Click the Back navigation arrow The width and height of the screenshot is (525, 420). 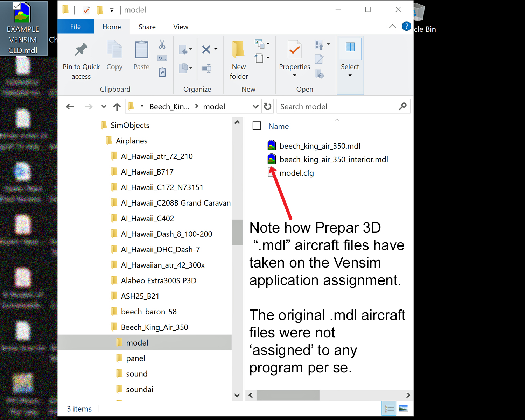click(70, 107)
